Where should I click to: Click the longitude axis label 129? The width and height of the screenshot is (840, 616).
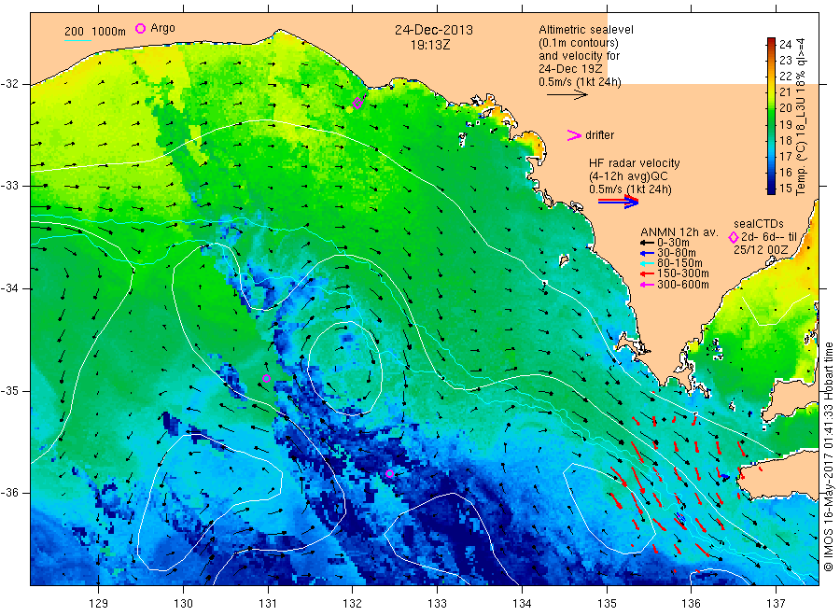(99, 604)
